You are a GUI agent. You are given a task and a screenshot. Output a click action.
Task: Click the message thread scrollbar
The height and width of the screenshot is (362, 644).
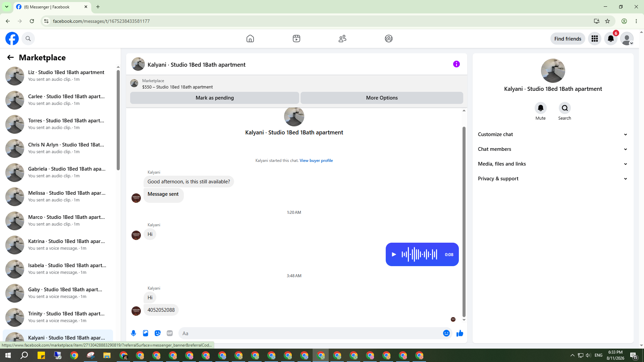pos(464,222)
